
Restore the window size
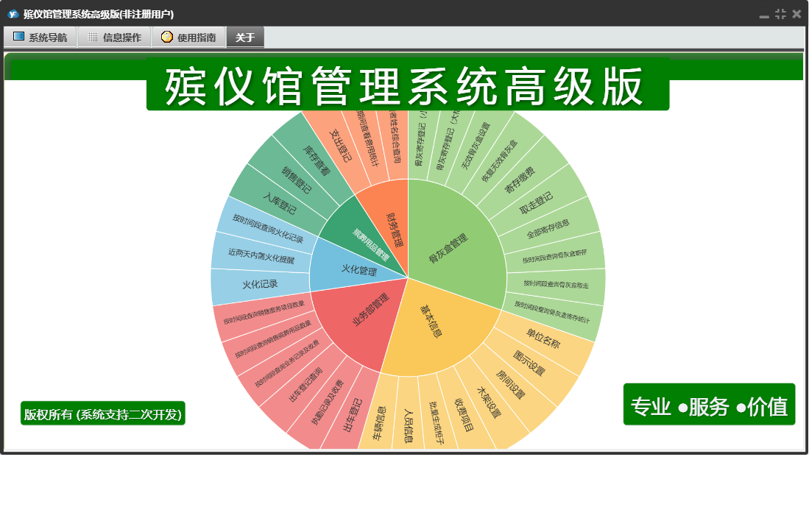(x=780, y=14)
